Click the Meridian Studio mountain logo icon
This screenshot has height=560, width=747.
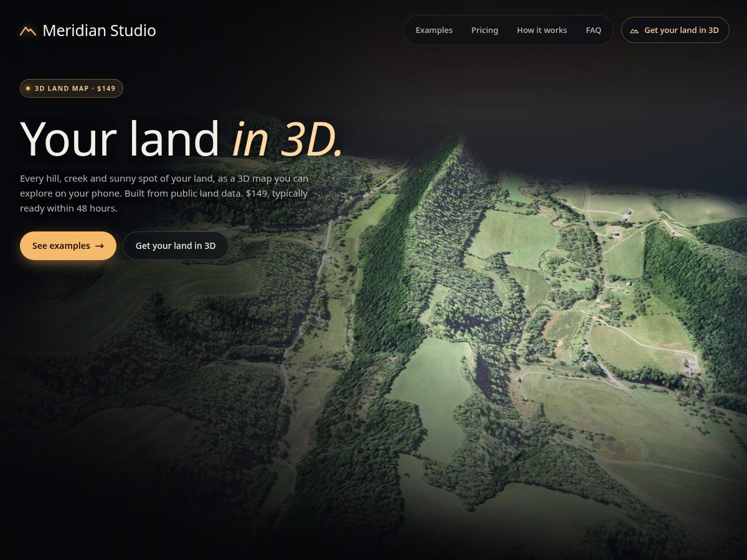28,30
